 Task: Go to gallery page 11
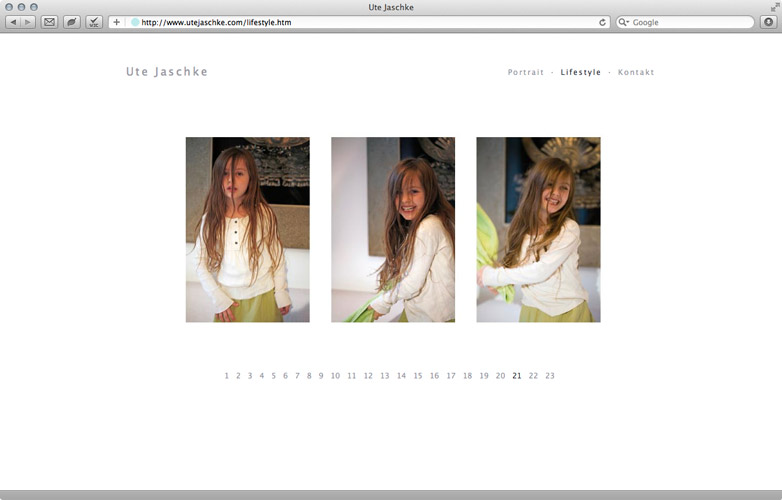coord(352,376)
